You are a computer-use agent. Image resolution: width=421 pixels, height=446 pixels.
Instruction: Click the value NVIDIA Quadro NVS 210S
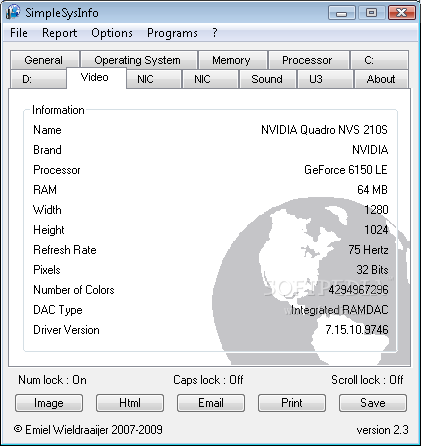pos(324,130)
